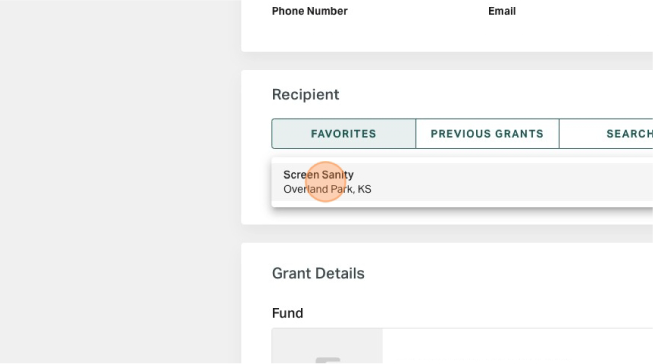Click the Grant Details heading
The height and width of the screenshot is (364, 653).
click(318, 274)
